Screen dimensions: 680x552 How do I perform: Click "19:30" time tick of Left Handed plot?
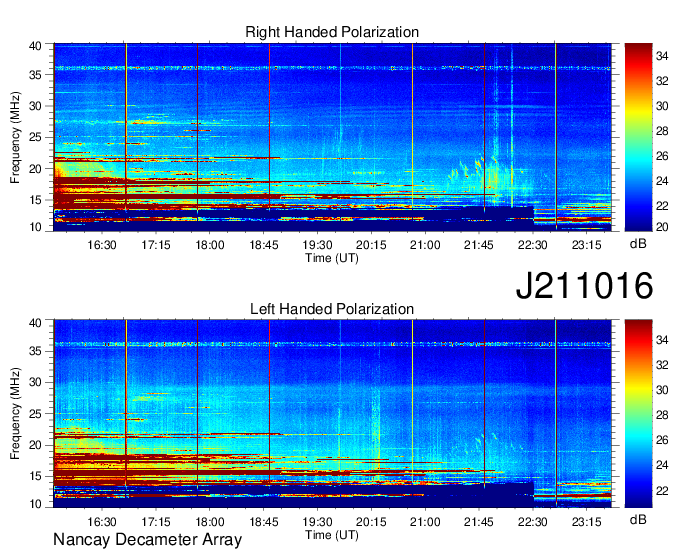(317, 522)
